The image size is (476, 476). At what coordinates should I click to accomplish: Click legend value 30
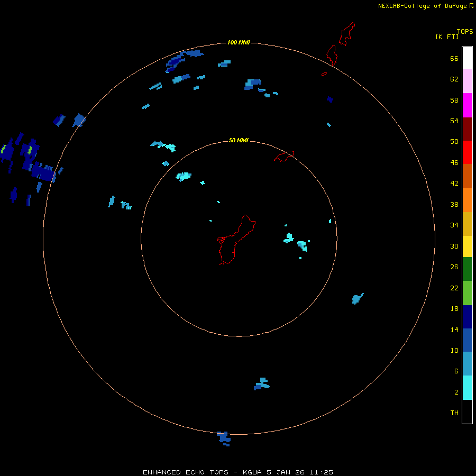tap(454, 246)
